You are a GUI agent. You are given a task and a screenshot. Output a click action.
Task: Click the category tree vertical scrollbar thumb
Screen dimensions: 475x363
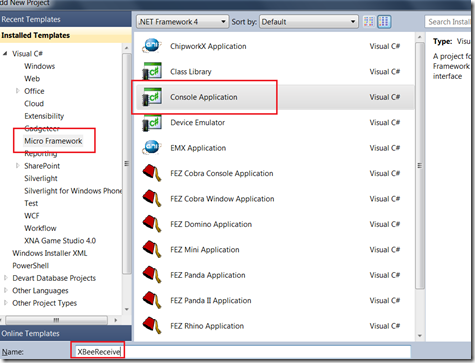click(127, 163)
